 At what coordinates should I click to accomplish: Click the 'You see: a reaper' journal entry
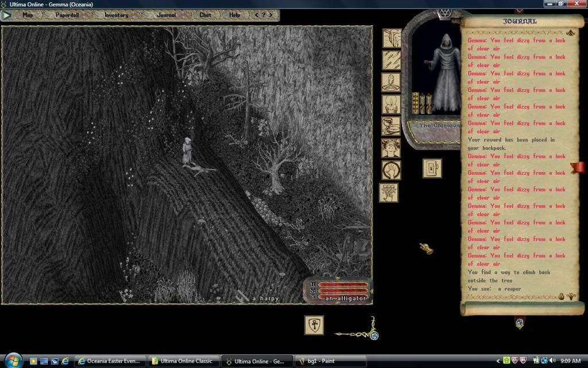494,289
